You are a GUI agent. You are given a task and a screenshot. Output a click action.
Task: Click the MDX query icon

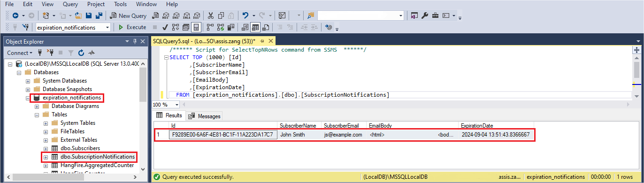(166, 15)
